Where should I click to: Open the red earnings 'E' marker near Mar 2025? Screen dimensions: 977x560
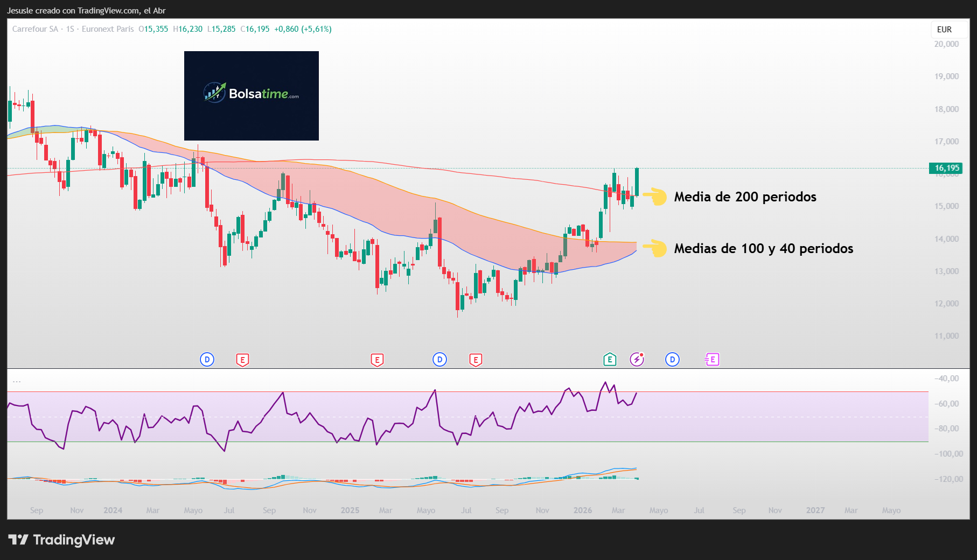pyautogui.click(x=377, y=359)
